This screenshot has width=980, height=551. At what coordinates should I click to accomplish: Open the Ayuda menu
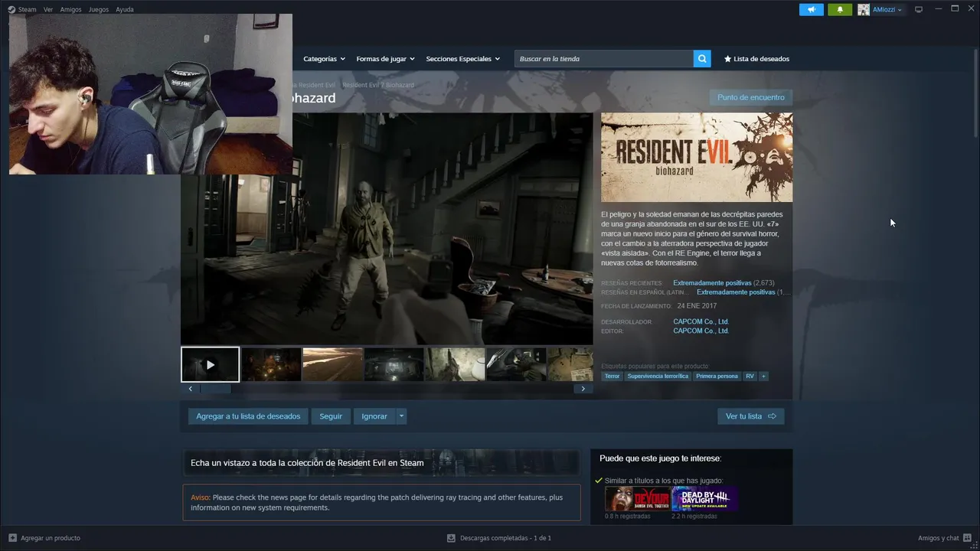pyautogui.click(x=125, y=9)
